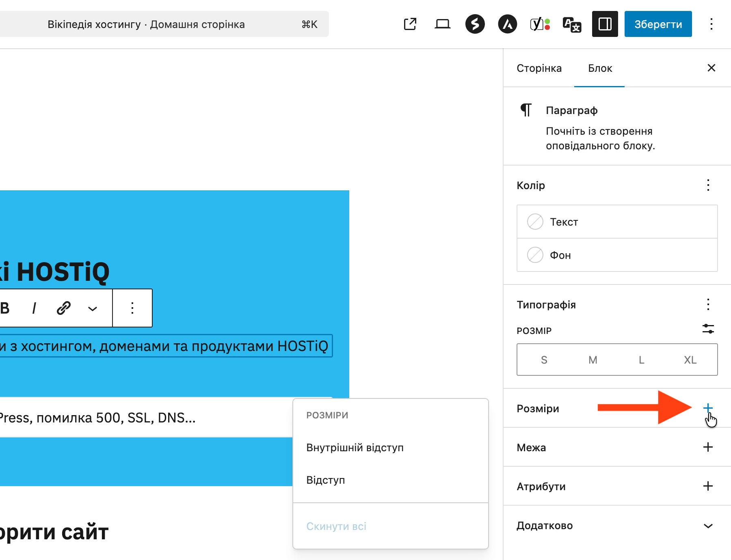
Task: Toggle custom font size control
Action: click(x=708, y=329)
